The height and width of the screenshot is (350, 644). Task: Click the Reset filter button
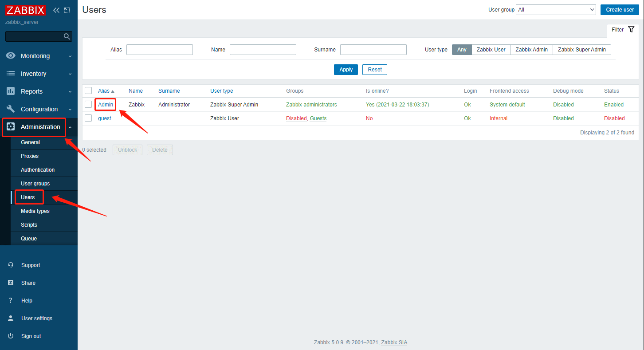click(375, 70)
